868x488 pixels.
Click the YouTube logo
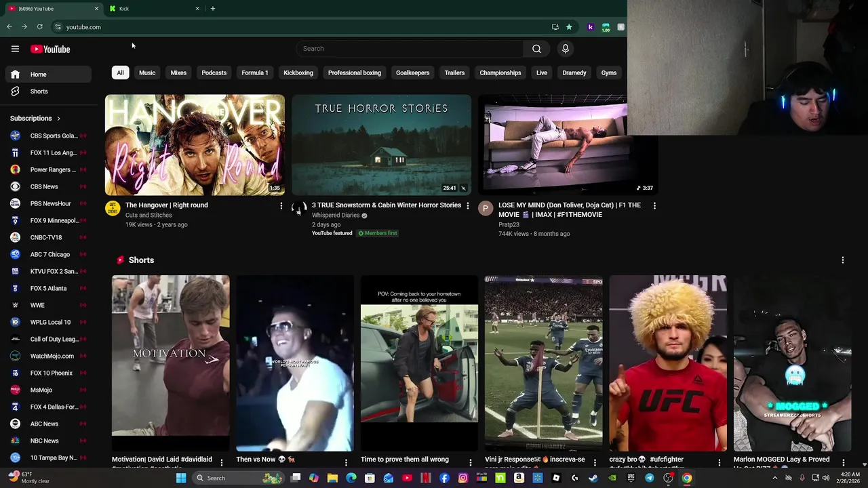(50, 49)
